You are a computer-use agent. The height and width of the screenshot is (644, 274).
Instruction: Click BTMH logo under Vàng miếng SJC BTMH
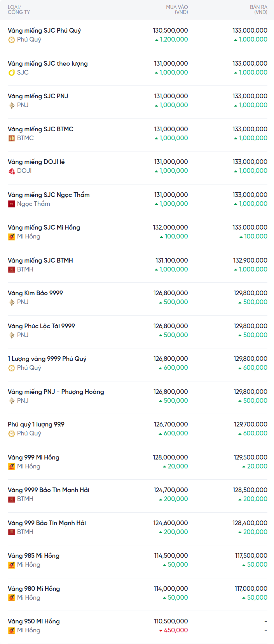(12, 270)
